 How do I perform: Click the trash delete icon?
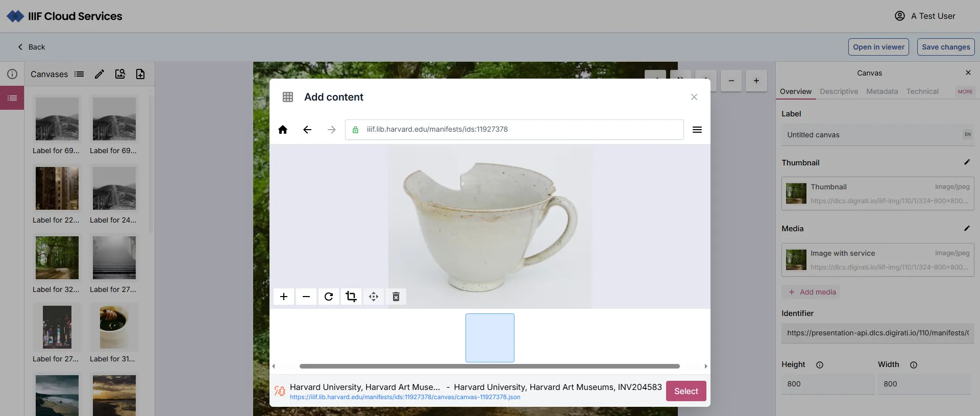(x=396, y=297)
